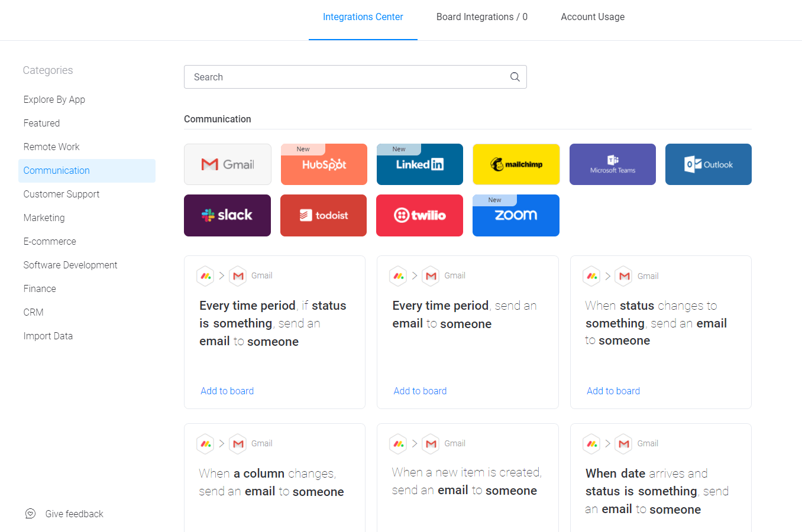Open the Mailchimp integration tile
Viewport: 802px width, 532px height.
coord(516,164)
